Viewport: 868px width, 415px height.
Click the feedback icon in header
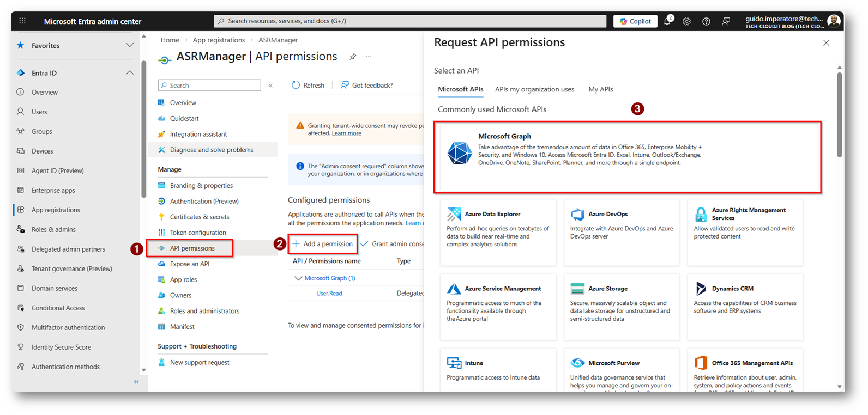726,21
